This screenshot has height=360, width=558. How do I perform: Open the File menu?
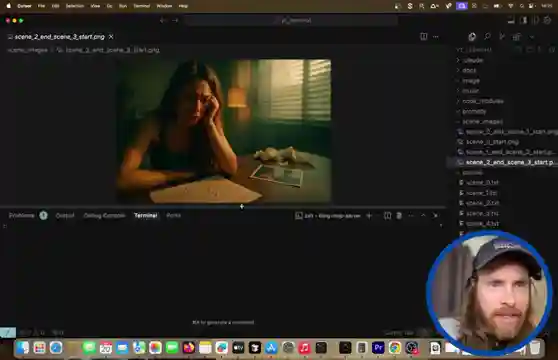pyautogui.click(x=41, y=6)
